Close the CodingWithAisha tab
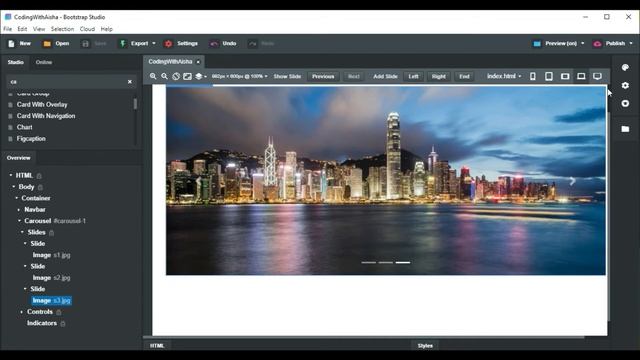The height and width of the screenshot is (360, 640). (198, 62)
